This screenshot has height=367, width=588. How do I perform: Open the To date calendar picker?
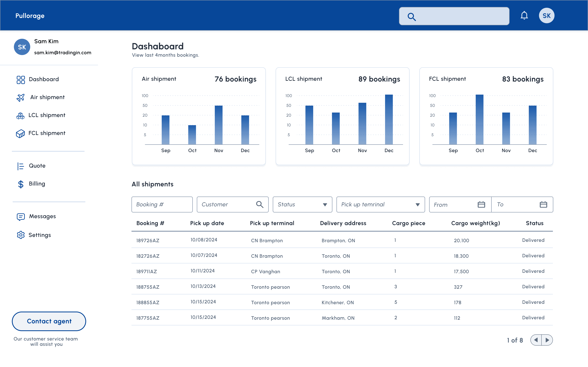pyautogui.click(x=543, y=205)
